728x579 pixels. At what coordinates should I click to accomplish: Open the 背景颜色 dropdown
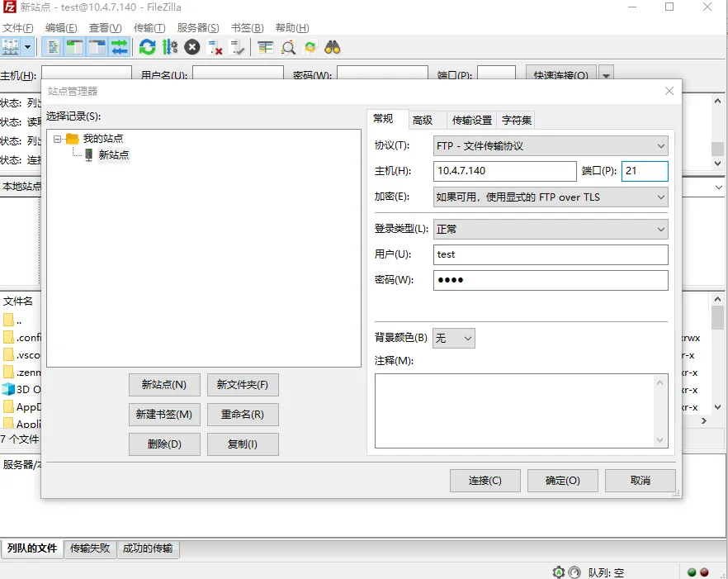[454, 339]
